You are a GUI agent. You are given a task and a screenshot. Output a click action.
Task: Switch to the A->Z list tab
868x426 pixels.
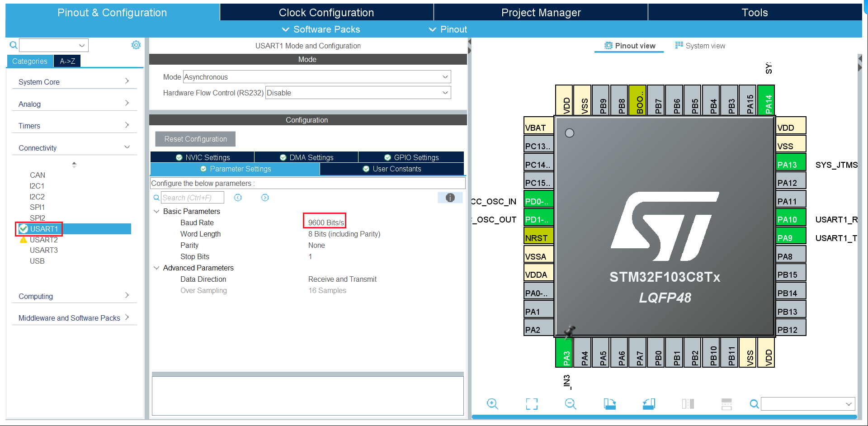[67, 61]
